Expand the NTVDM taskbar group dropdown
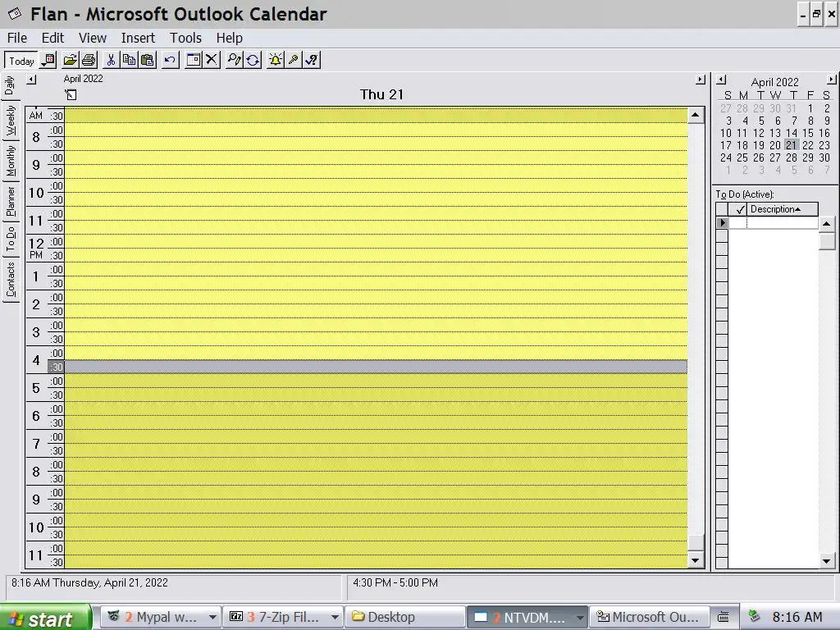 coord(580,617)
